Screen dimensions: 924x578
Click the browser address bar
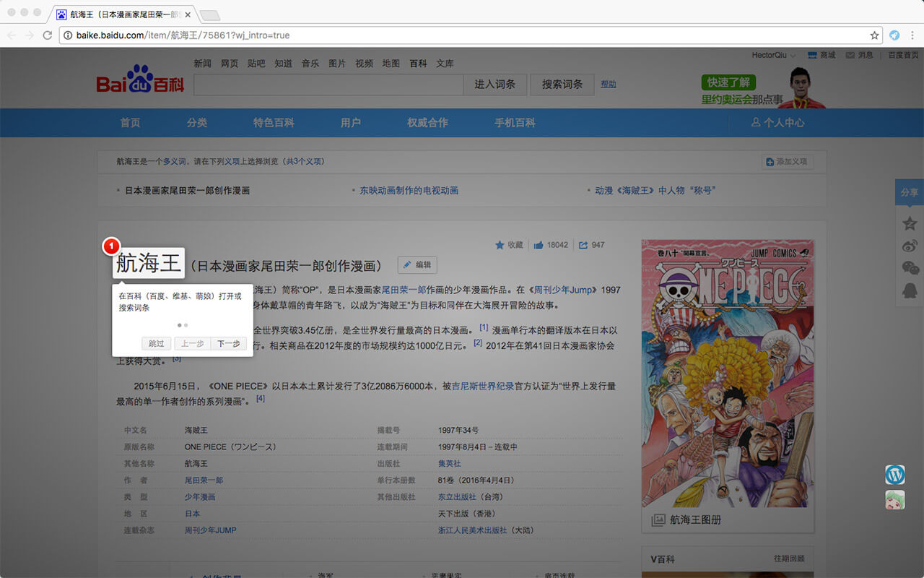(469, 35)
